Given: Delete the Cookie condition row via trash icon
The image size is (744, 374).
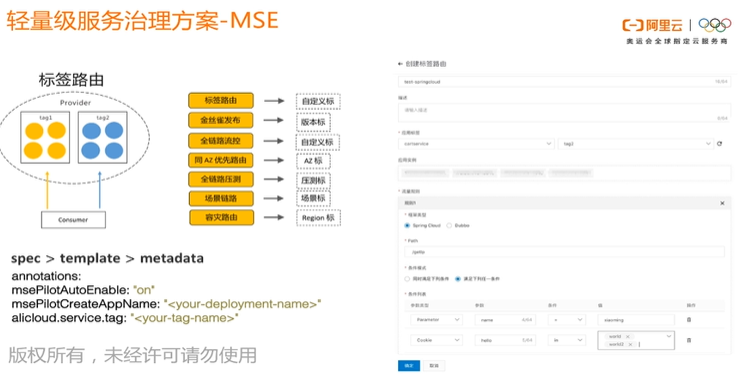Looking at the screenshot, I should point(689,340).
